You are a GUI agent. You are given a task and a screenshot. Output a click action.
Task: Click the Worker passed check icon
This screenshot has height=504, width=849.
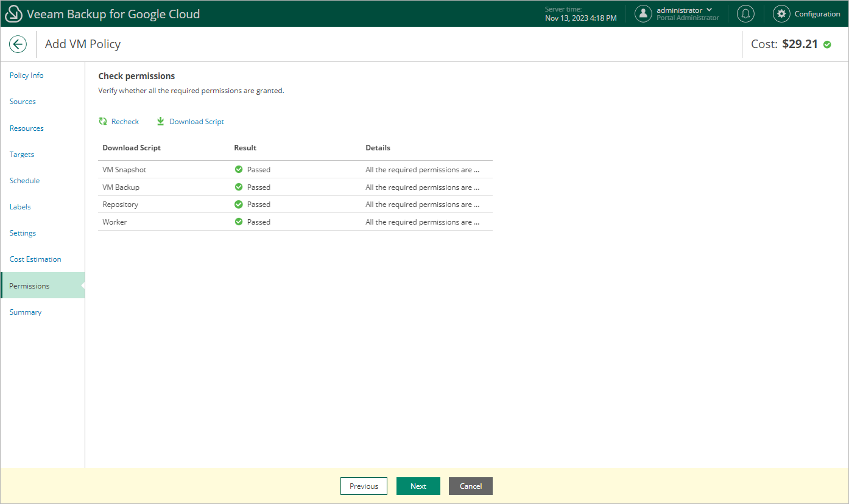[x=239, y=222]
